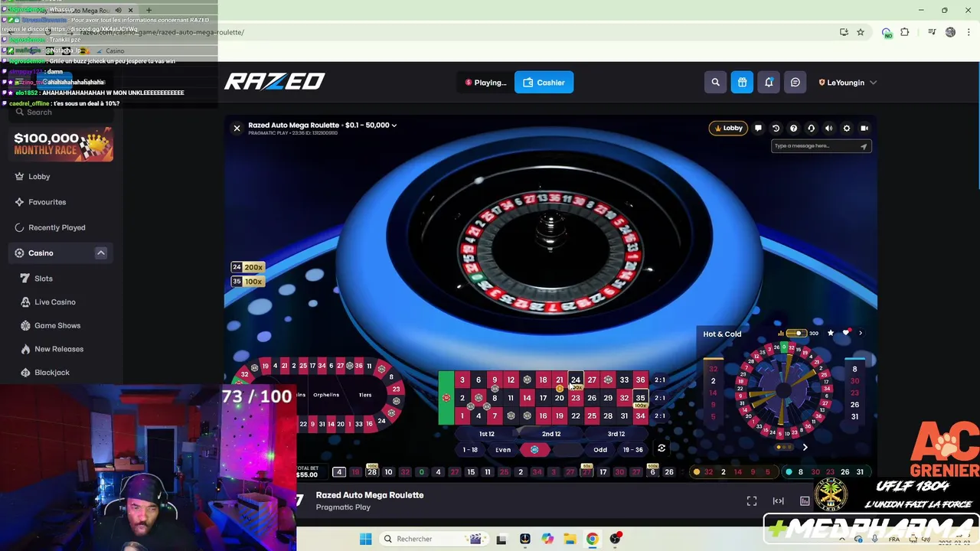Bet on the 2nd 12 dozen
This screenshot has height=551, width=980.
(x=551, y=434)
